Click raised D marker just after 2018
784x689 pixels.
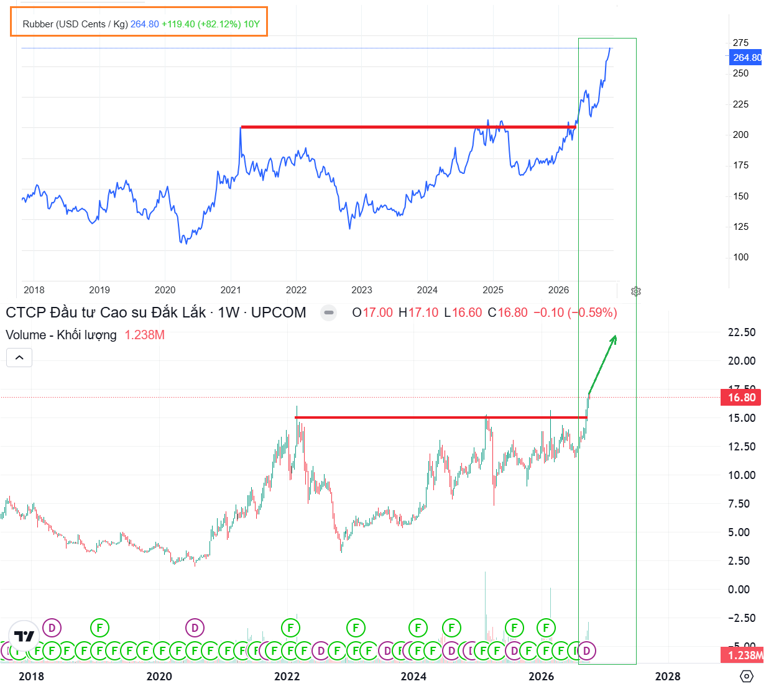click(x=52, y=627)
